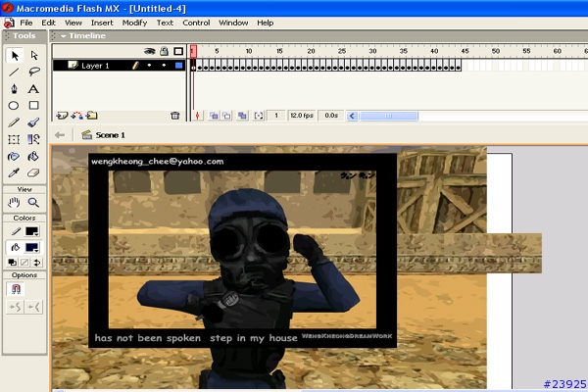The height and width of the screenshot is (392, 588).
Task: Choose the Lasso tool
Action: pos(34,72)
